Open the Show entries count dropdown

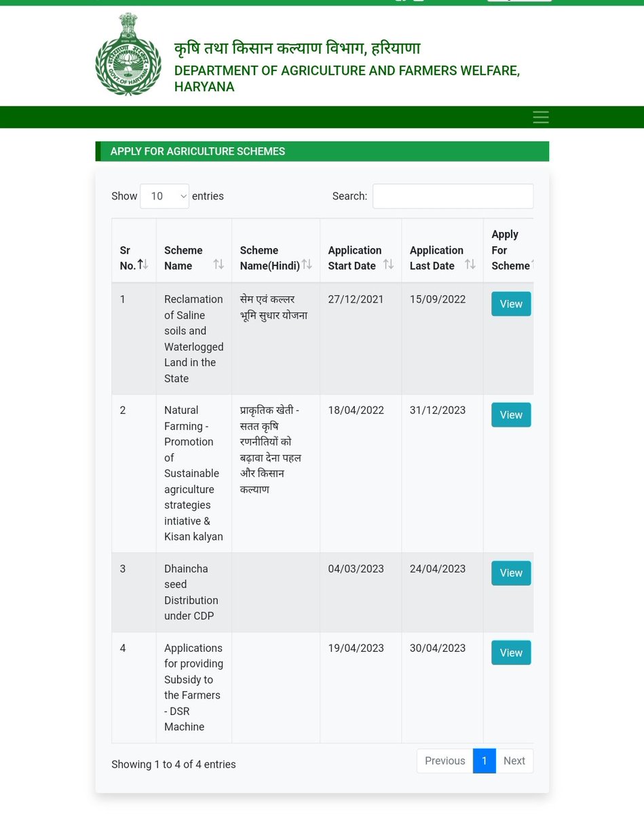164,196
